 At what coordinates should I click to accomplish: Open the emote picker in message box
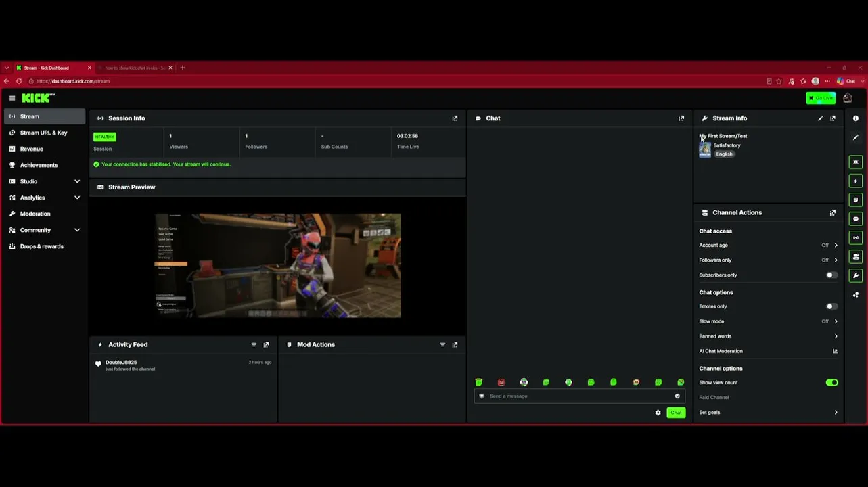[677, 396]
